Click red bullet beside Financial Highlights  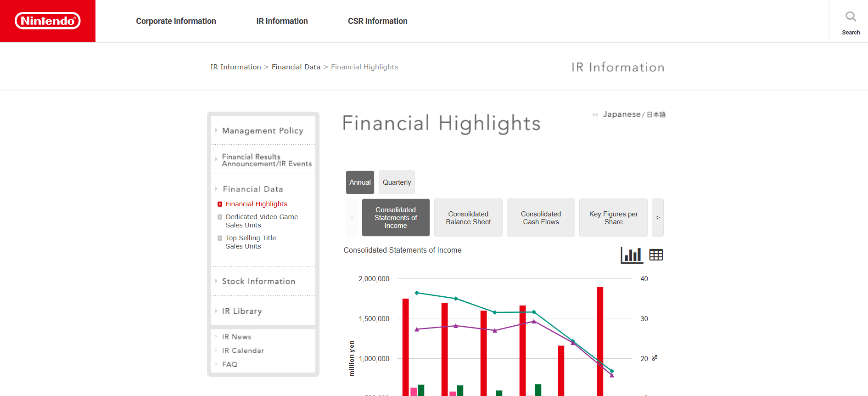click(220, 204)
